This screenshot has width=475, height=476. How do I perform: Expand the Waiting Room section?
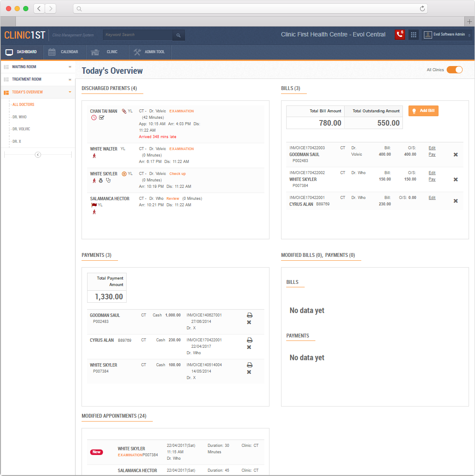click(x=70, y=67)
